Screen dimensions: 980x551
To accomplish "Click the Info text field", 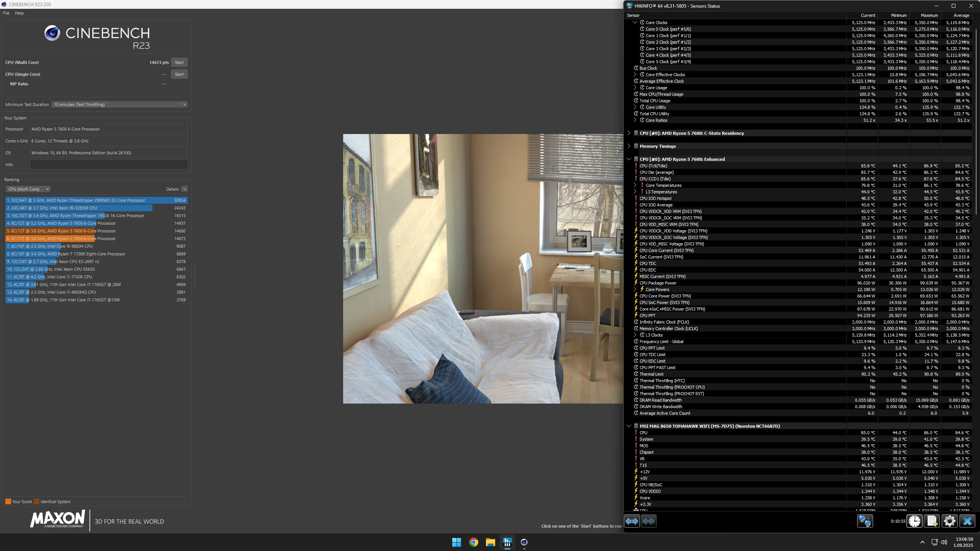I will coord(109,165).
